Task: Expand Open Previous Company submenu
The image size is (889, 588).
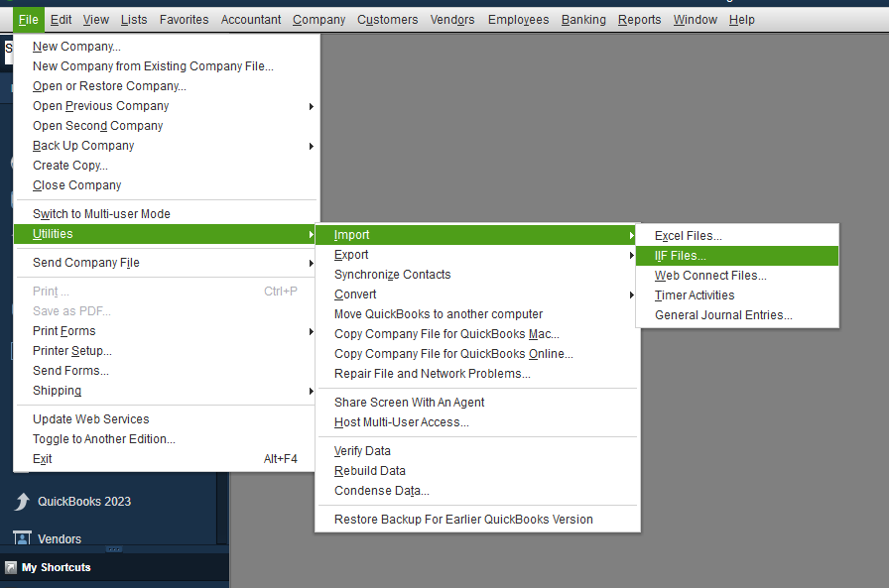Action: coord(165,106)
